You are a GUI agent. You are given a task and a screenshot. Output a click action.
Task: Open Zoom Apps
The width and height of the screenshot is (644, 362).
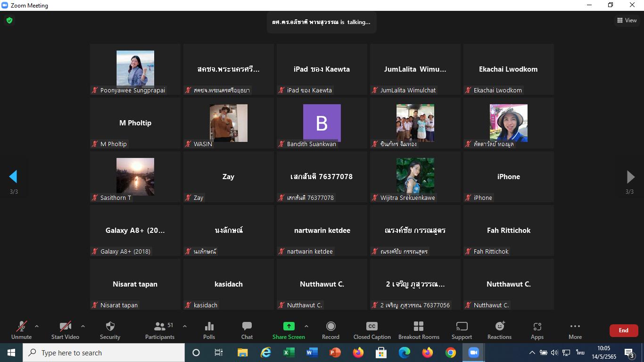coord(537,330)
